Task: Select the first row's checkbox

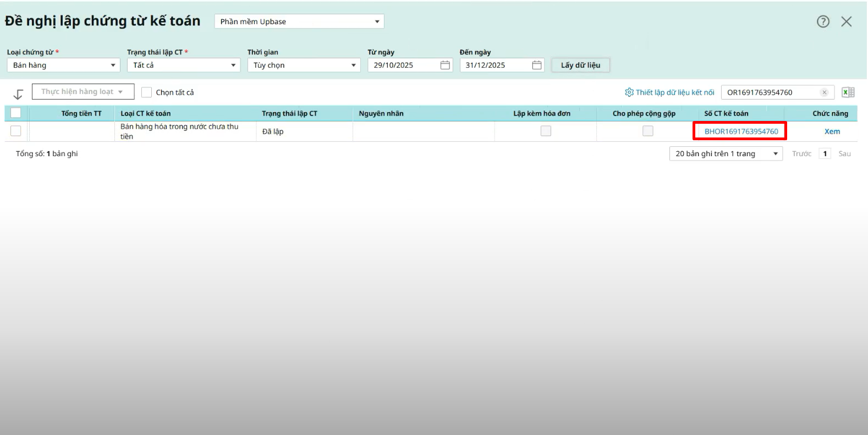Action: tap(16, 131)
